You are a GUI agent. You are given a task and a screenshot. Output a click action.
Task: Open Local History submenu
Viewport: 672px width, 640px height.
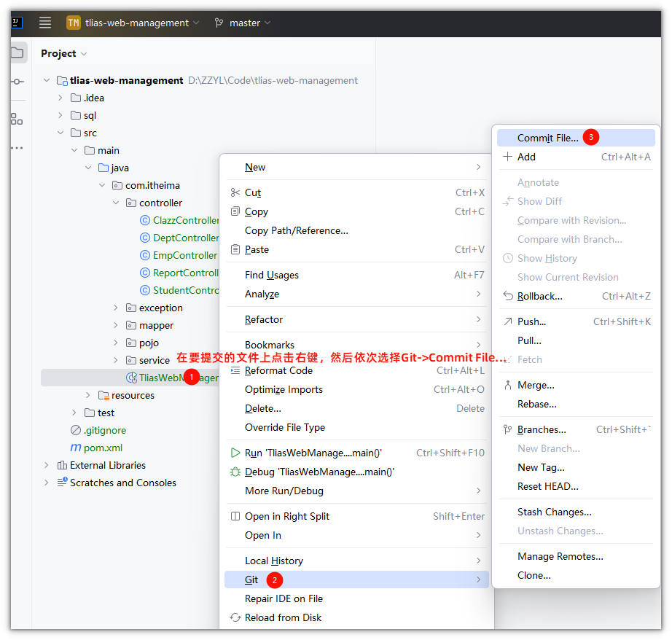click(x=356, y=561)
